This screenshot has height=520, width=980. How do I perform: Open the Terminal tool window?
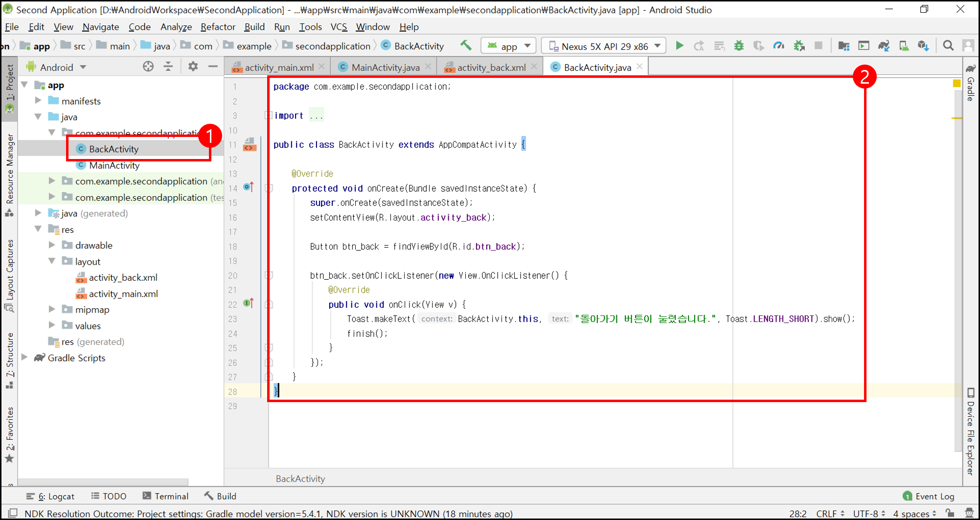(165, 496)
